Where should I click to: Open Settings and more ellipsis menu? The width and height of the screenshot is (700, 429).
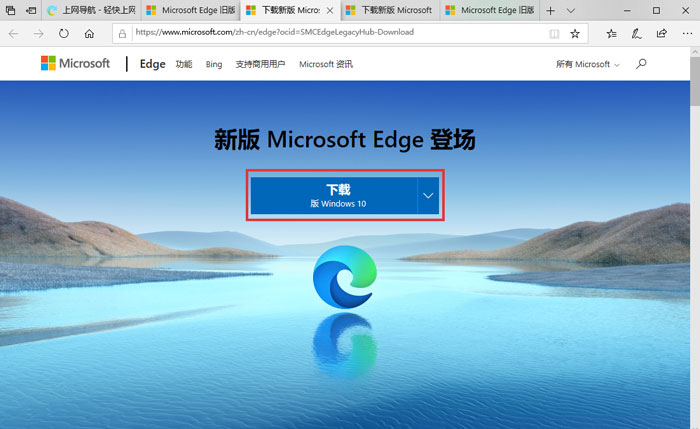click(x=687, y=33)
